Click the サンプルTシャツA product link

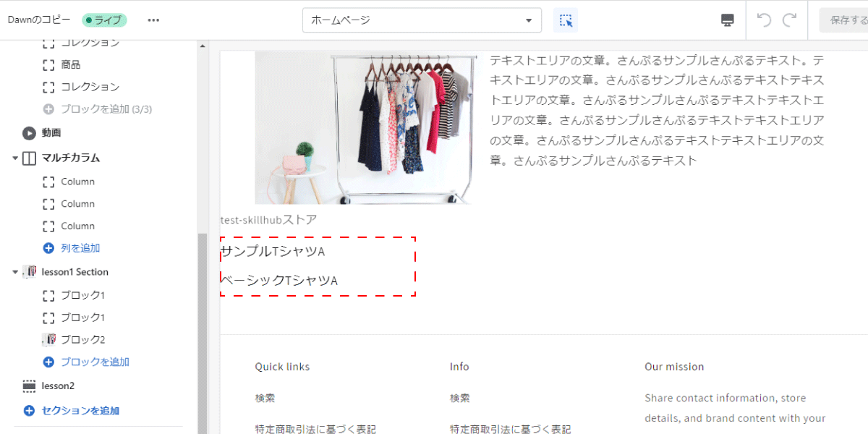coord(273,252)
